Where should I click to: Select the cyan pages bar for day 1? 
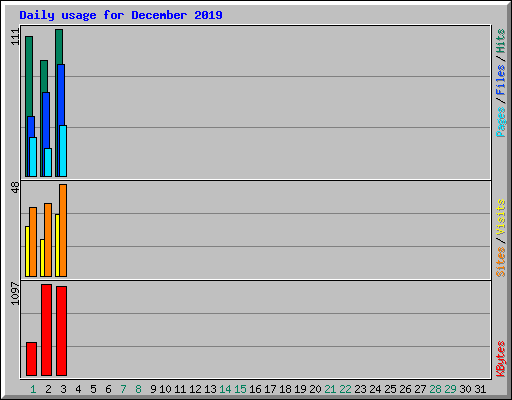pyautogui.click(x=33, y=157)
